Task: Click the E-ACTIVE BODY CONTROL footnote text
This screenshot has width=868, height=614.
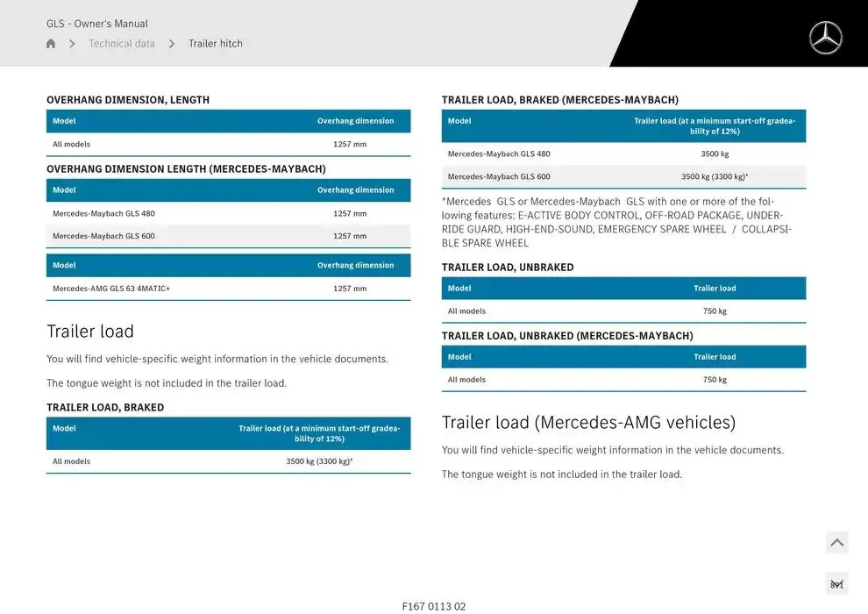Action: point(615,222)
